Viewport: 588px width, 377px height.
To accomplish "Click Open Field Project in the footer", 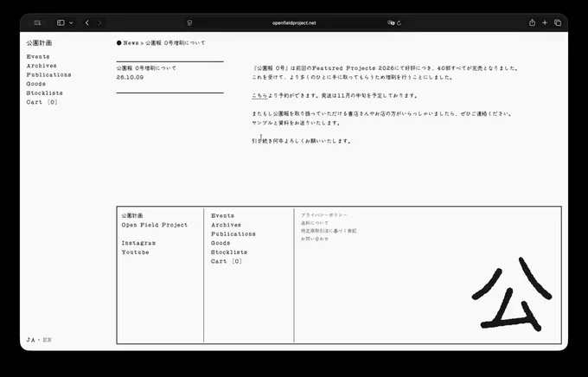I will [x=155, y=225].
